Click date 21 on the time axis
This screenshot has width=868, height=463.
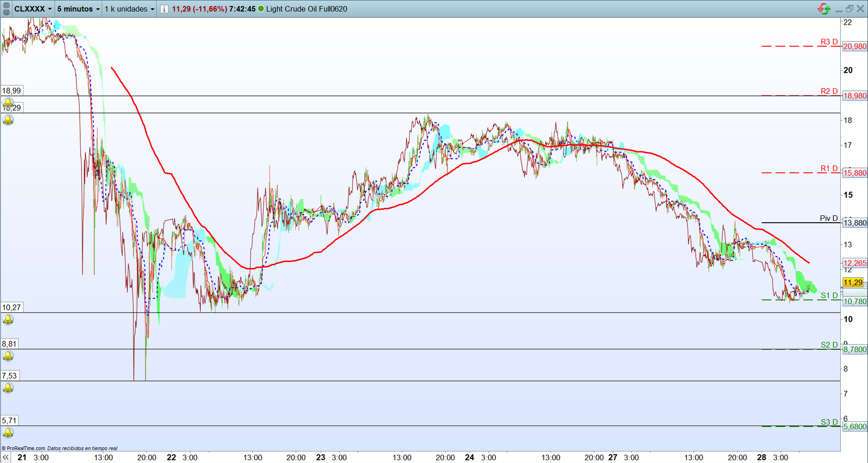(22, 457)
